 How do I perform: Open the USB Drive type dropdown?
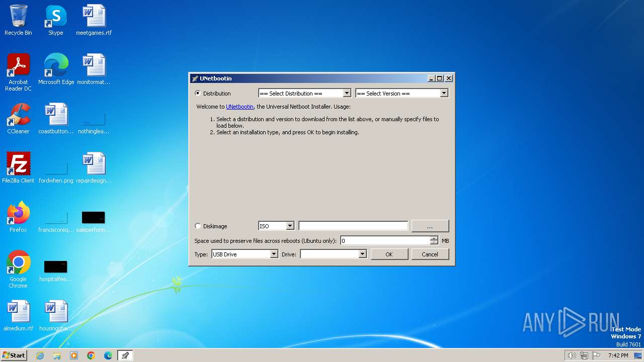coord(245,254)
